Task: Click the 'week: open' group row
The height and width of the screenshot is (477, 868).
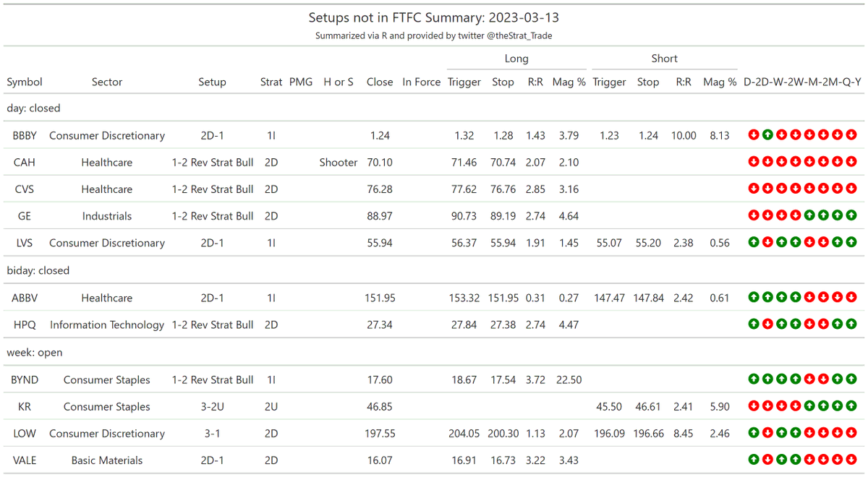Action: [434, 352]
